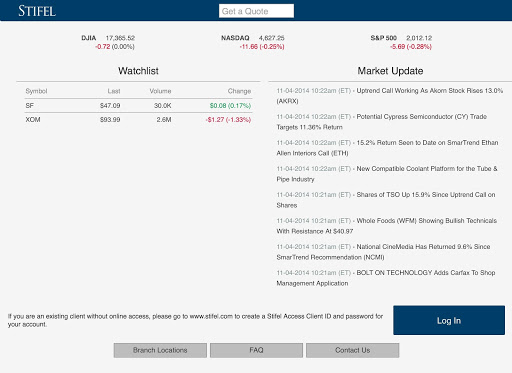The image size is (512, 373).
Task: Sort watchlist by Symbol column header
Action: [x=36, y=91]
